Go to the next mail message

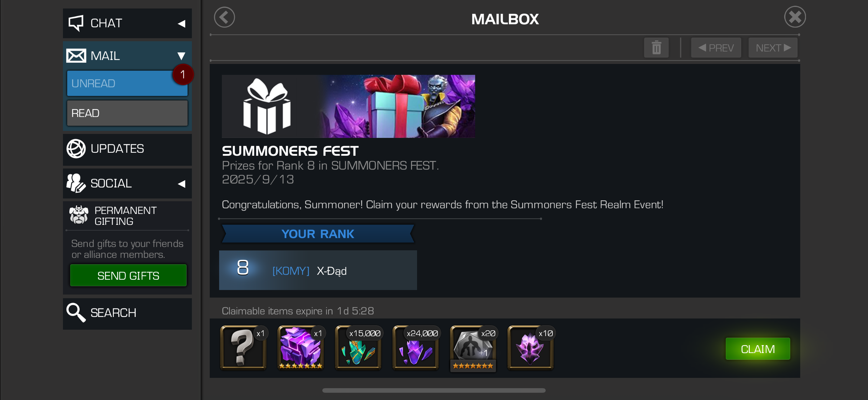pyautogui.click(x=773, y=48)
